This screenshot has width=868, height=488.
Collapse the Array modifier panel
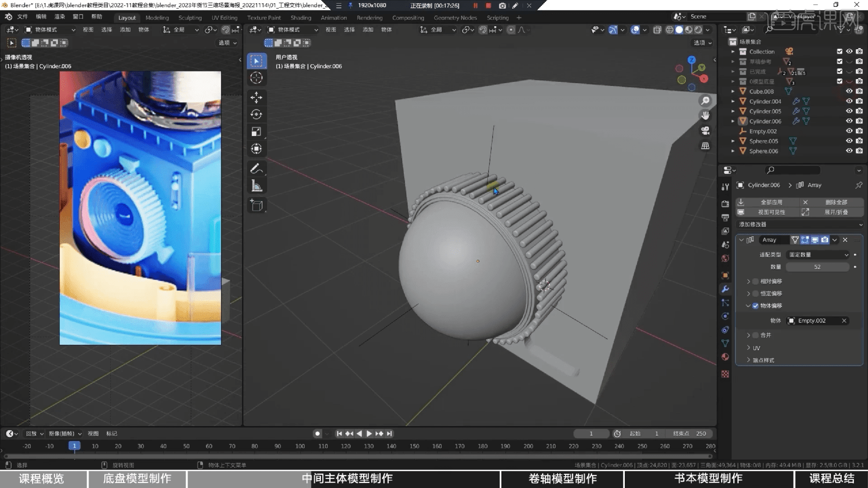pyautogui.click(x=741, y=240)
